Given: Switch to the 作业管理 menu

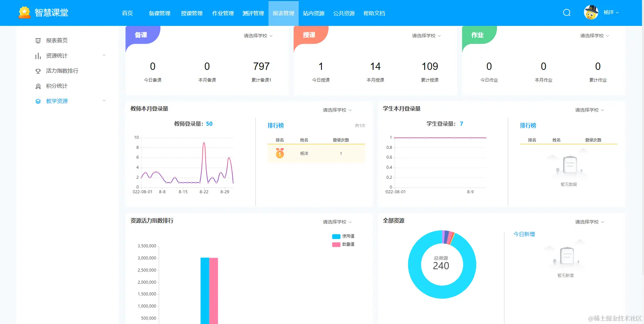Looking at the screenshot, I should pos(222,13).
